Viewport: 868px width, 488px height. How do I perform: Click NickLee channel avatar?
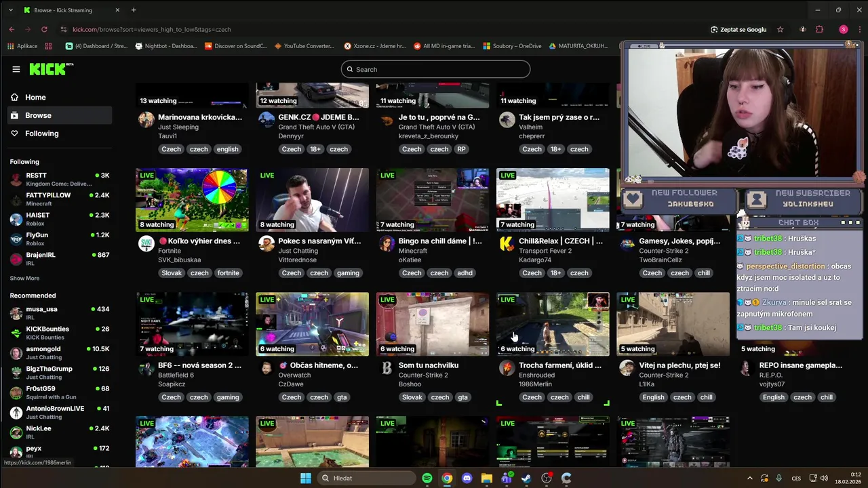(x=16, y=432)
